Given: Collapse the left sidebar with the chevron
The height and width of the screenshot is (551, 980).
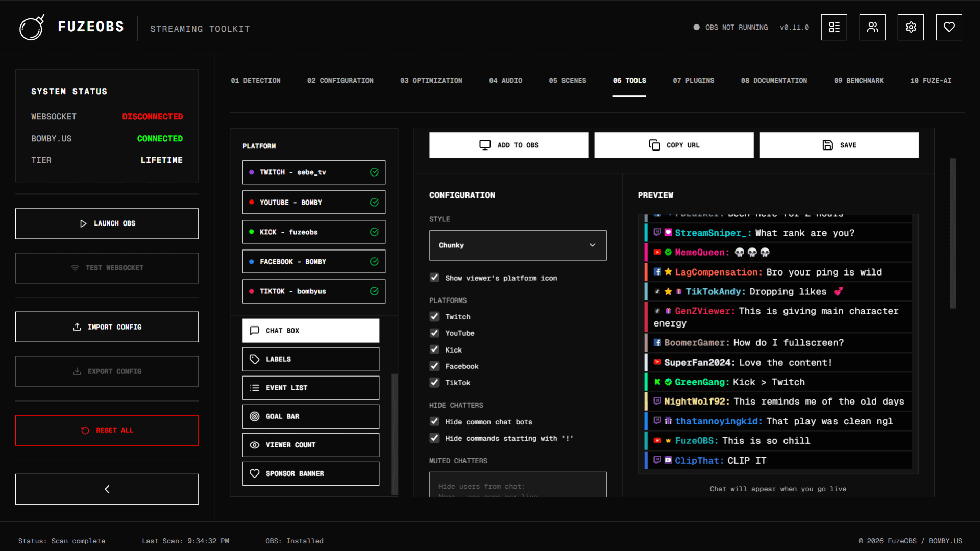Looking at the screenshot, I should [x=107, y=489].
